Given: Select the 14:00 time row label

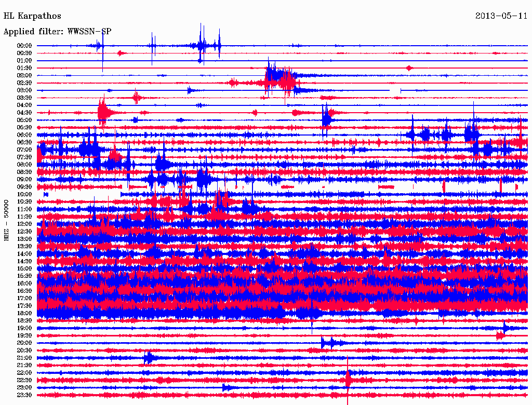Looking at the screenshot, I should (24, 254).
